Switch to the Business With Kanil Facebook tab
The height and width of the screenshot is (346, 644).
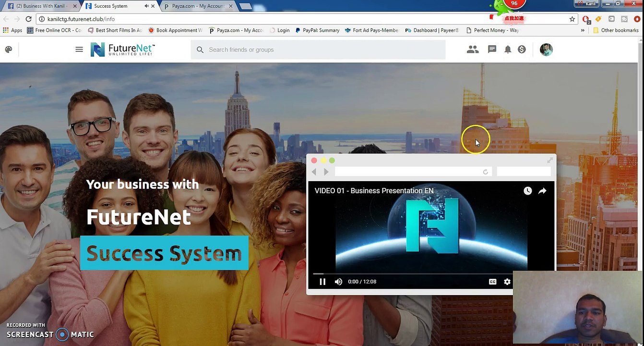(41, 6)
